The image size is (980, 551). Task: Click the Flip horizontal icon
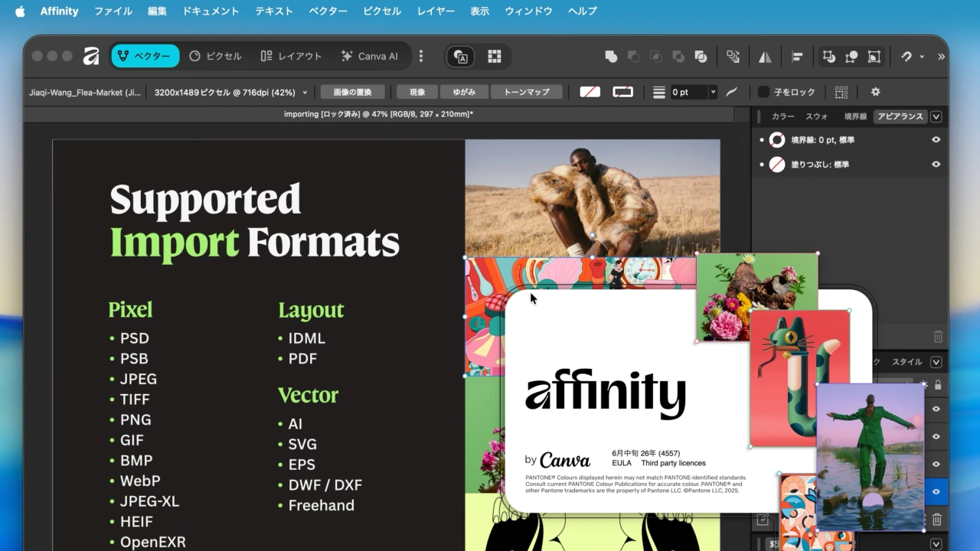(x=765, y=56)
